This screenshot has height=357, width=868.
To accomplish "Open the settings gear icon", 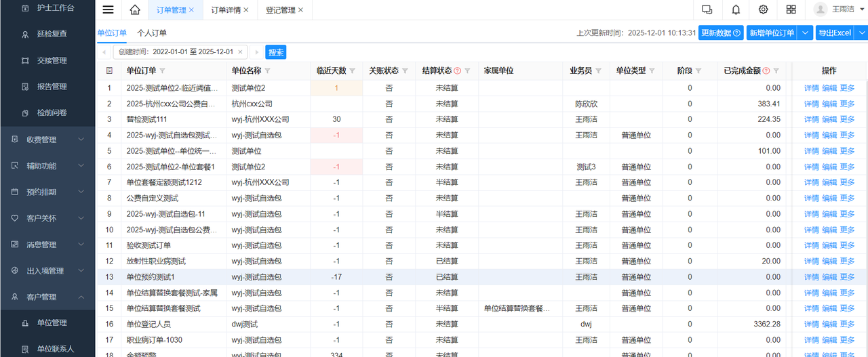I will click(x=764, y=9).
